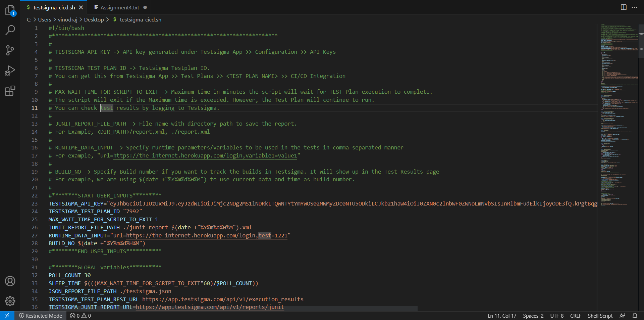Click the unsaved dot on Assignment4.txt tab
The width and height of the screenshot is (644, 320).
click(x=145, y=7)
